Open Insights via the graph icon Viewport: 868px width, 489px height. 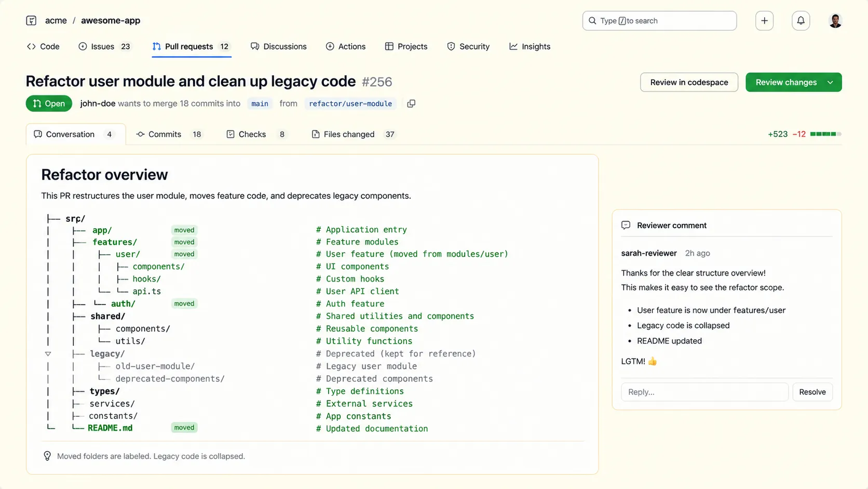[512, 46]
